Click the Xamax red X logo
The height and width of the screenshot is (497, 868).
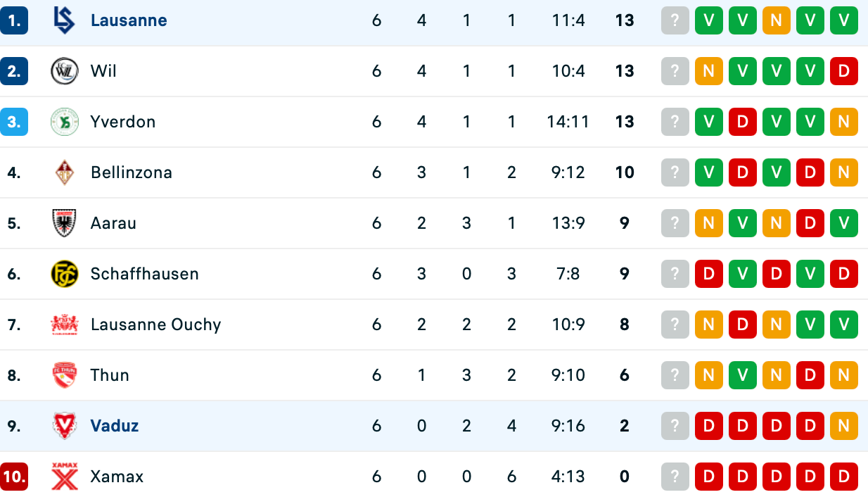[64, 477]
